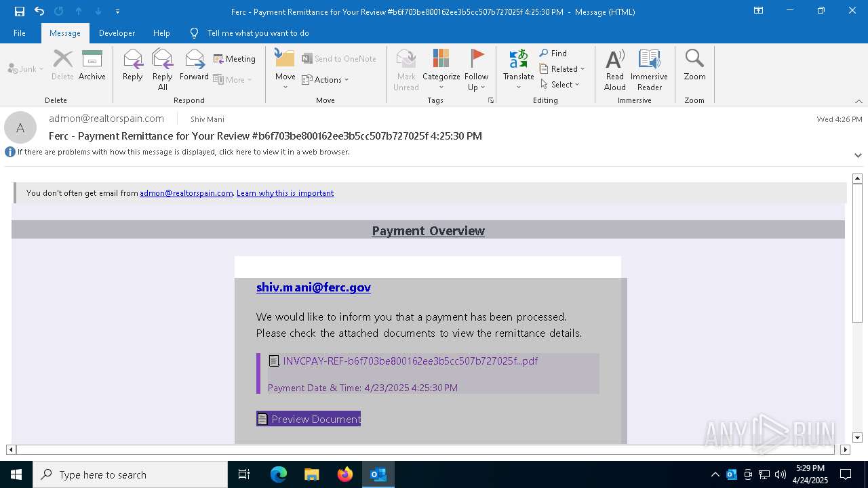Open Ribbon Display Options in the title bar
The image size is (868, 488).
coord(759,11)
